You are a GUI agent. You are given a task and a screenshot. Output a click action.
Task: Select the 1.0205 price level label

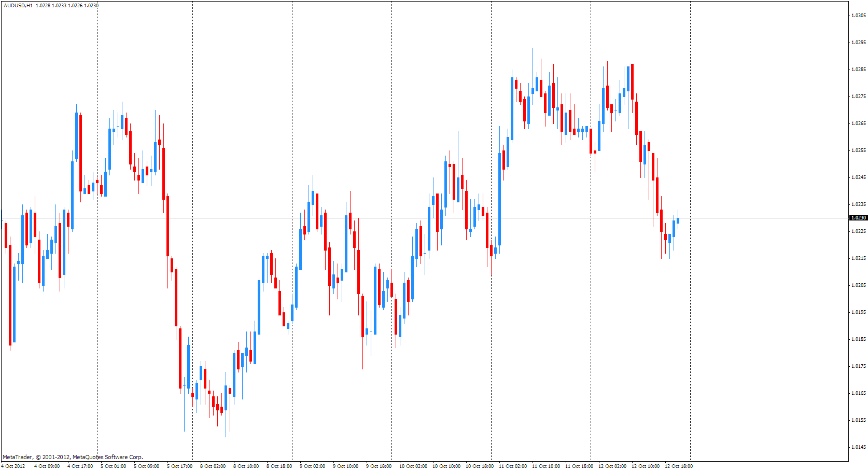click(859, 285)
